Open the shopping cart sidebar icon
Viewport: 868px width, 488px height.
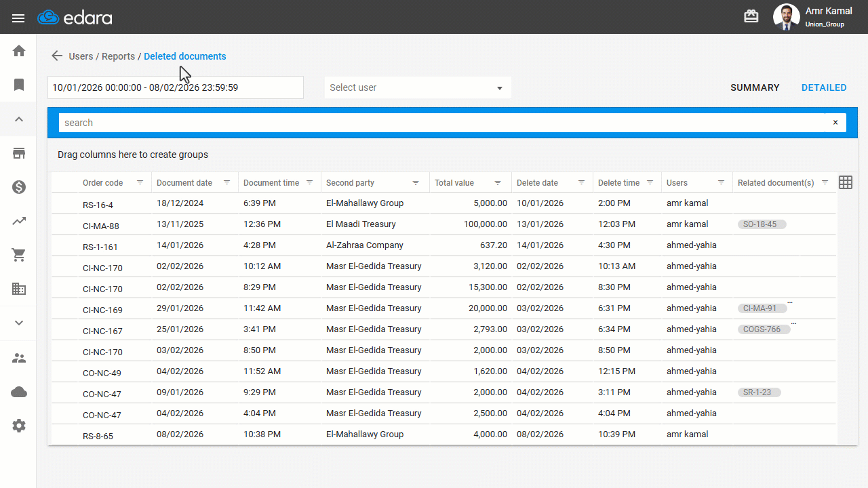click(19, 255)
